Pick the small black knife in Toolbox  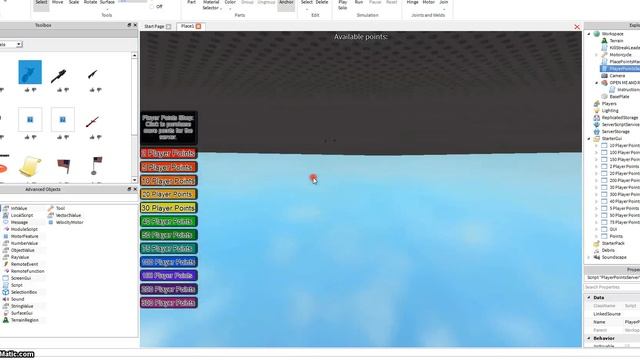pos(93,74)
